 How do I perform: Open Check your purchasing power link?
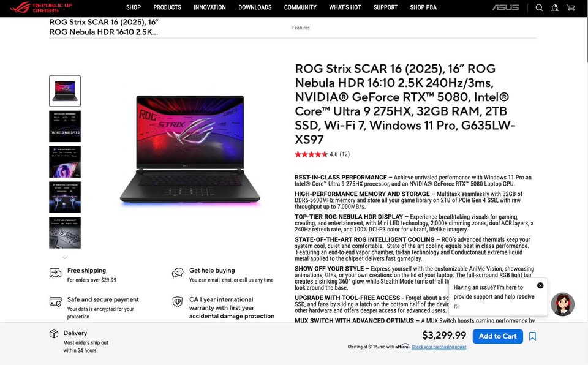point(439,347)
